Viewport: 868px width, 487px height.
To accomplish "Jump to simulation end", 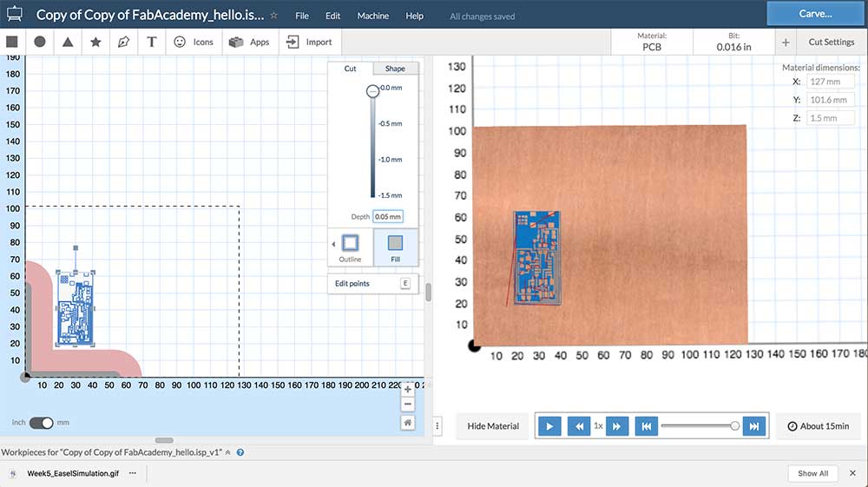I will (x=754, y=426).
